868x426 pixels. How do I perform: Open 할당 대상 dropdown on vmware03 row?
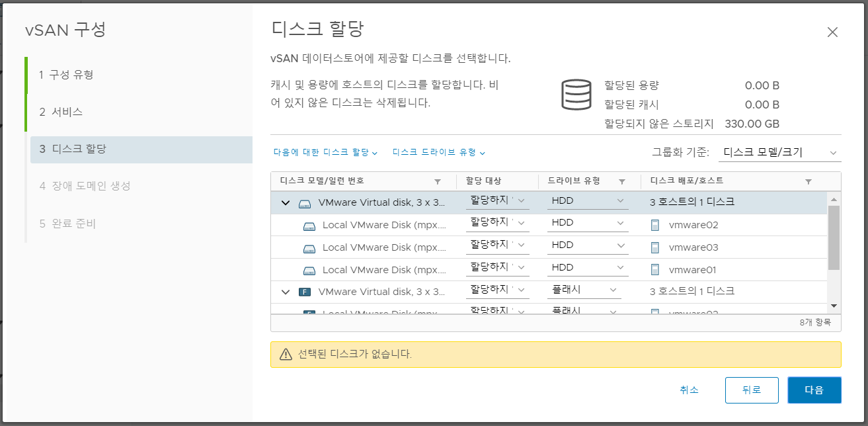[498, 245]
